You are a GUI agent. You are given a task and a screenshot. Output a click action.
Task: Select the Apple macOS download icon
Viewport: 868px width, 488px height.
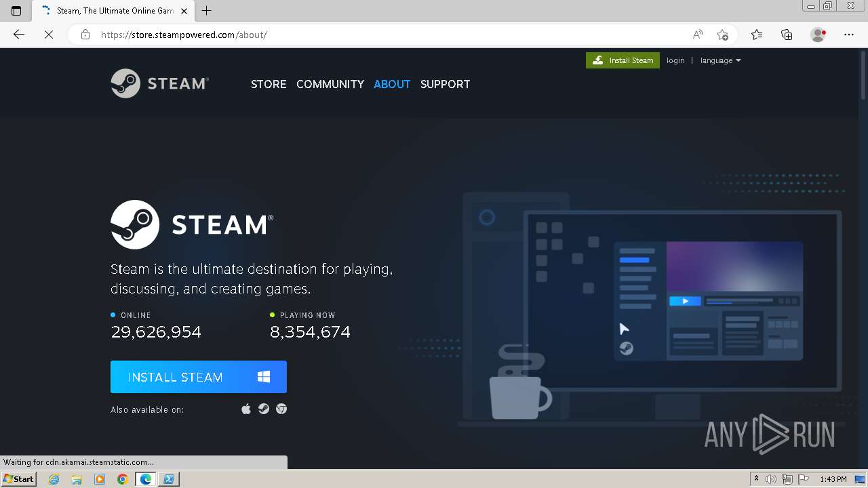point(246,409)
